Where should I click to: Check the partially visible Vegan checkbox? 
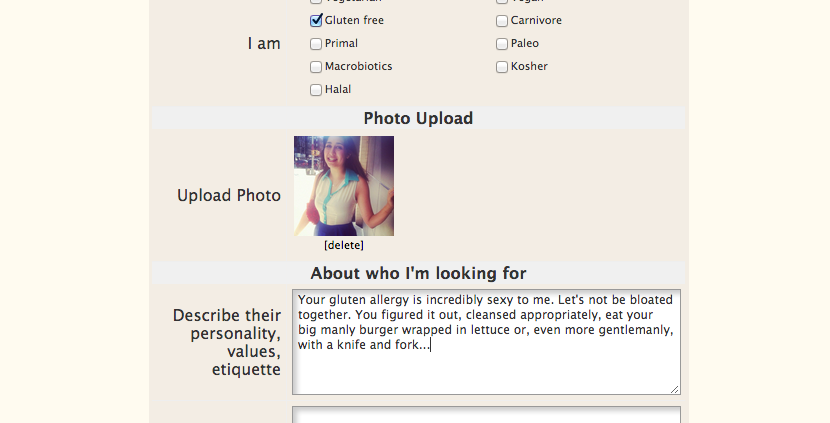pyautogui.click(x=502, y=2)
